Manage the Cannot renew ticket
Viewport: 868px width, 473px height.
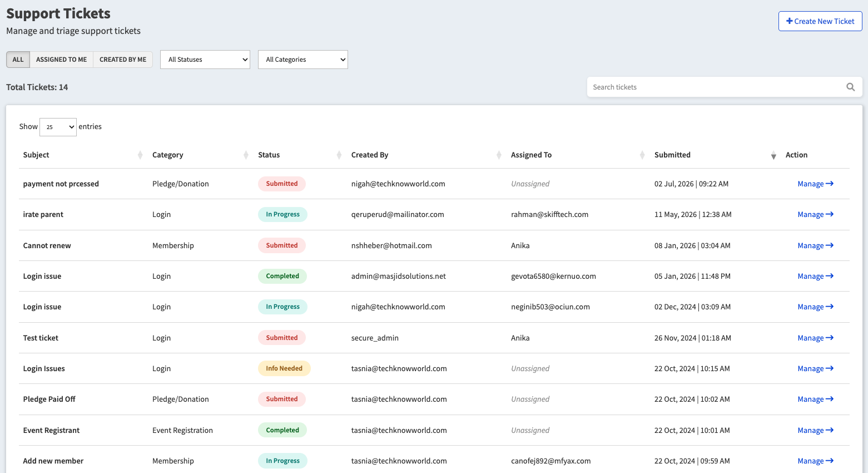coord(815,245)
